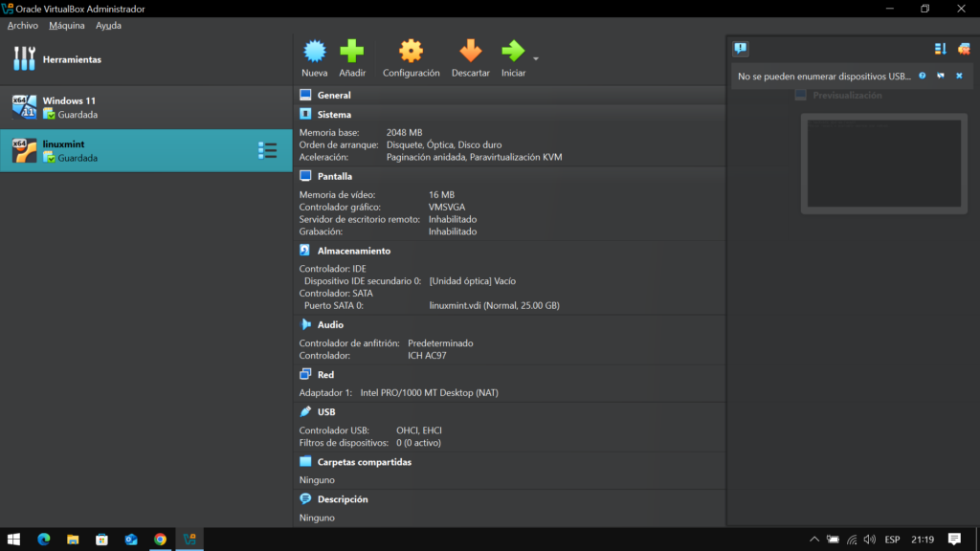The width and height of the screenshot is (980, 551).
Task: Click the USB plug icon
Action: pos(305,411)
